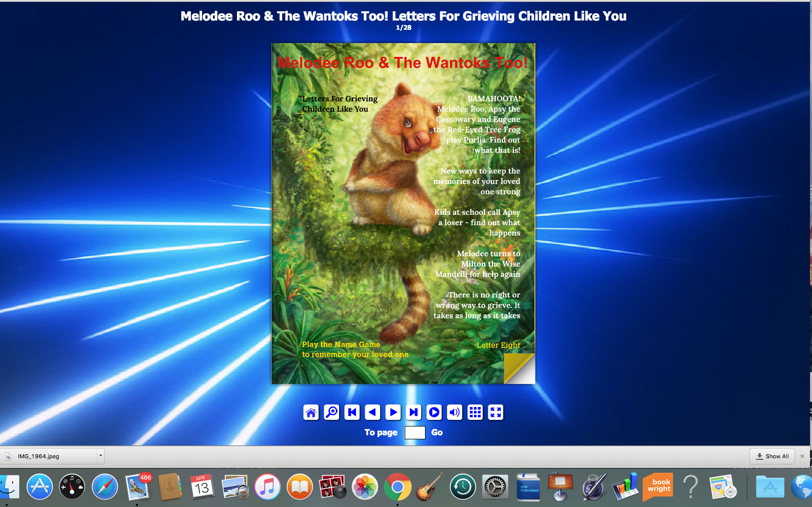
Task: Click 'New ways to keep the memories' cover text
Action: pyautogui.click(x=477, y=181)
